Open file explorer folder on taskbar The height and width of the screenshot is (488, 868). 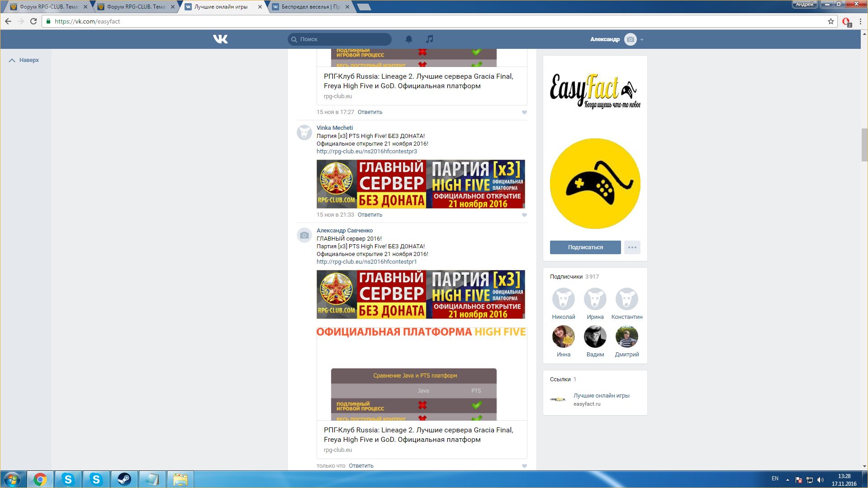[x=180, y=479]
